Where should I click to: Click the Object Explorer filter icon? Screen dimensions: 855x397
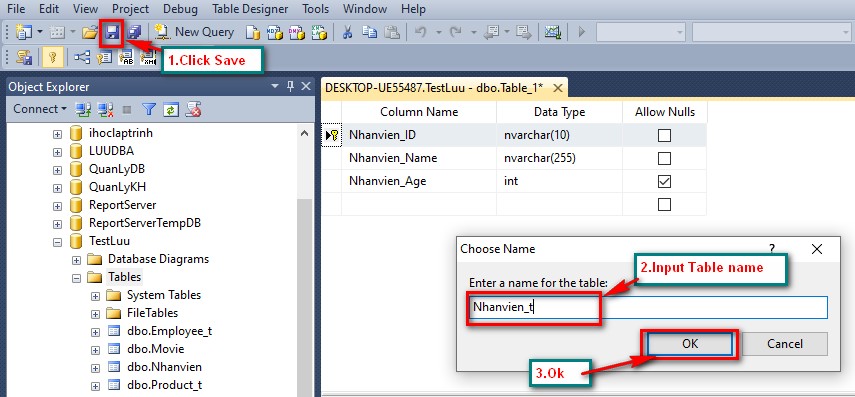tap(149, 110)
